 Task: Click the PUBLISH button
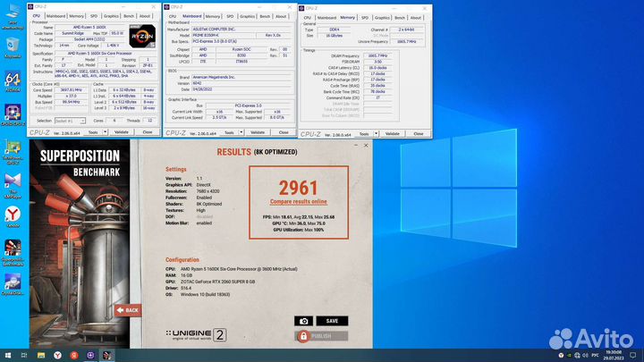(x=321, y=336)
